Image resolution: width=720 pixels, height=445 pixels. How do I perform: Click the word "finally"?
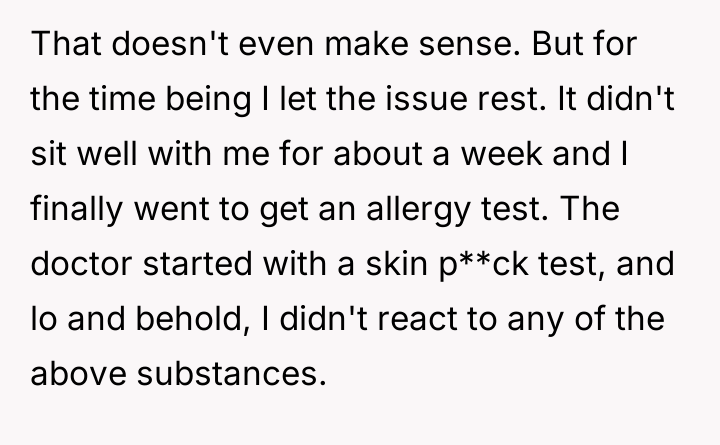(x=67, y=210)
